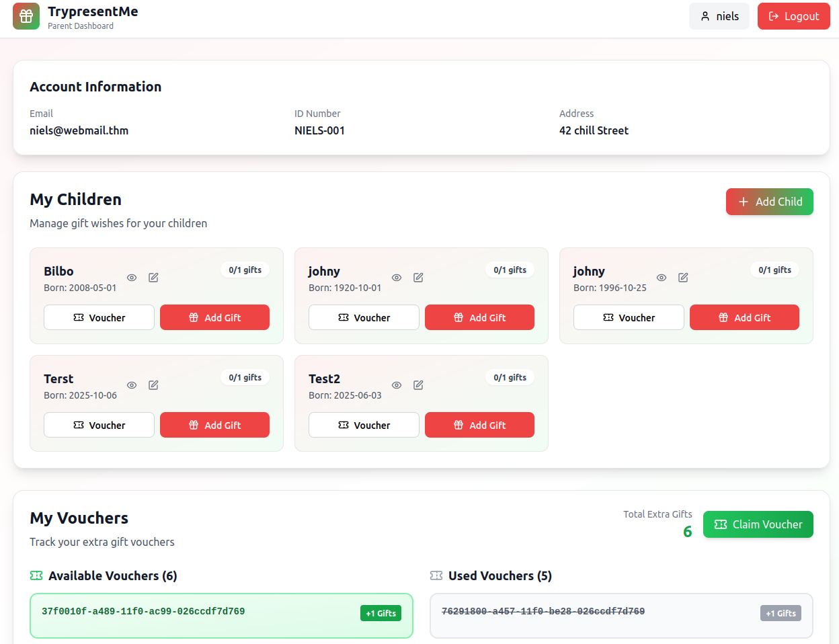Click the edit pencil icon for Test2
Viewport: 839px width, 644px height.
click(418, 385)
